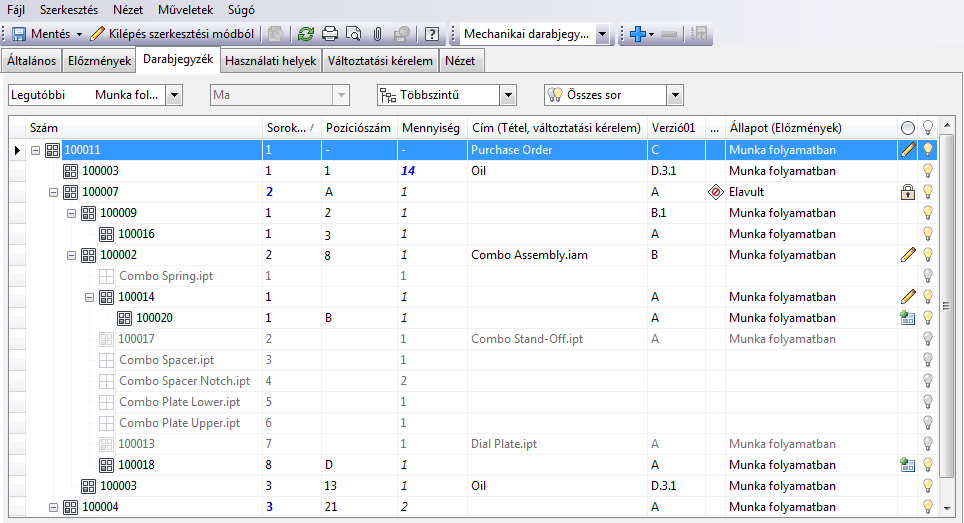
Task: Open the Súgó menu
Action: 241,10
